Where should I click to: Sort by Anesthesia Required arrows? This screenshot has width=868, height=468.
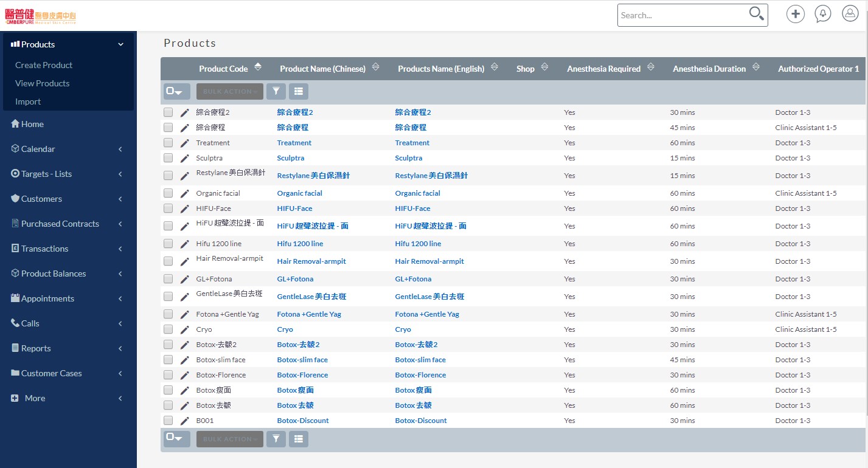650,67
